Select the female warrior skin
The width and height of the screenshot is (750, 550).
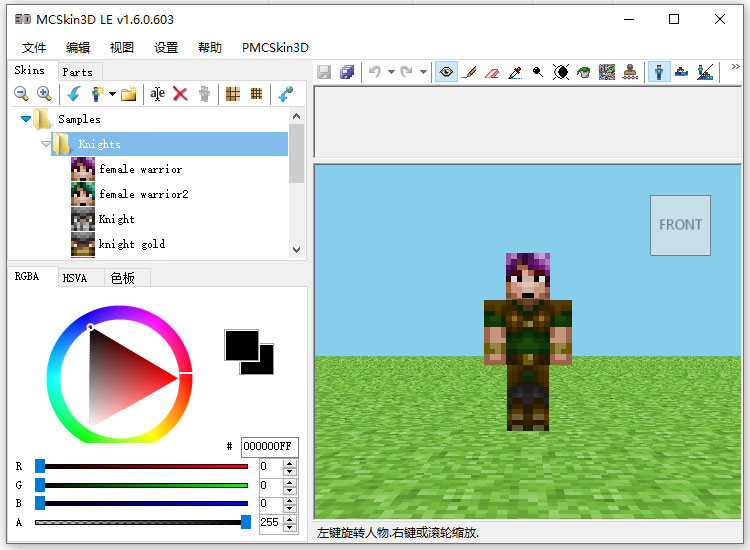[141, 169]
